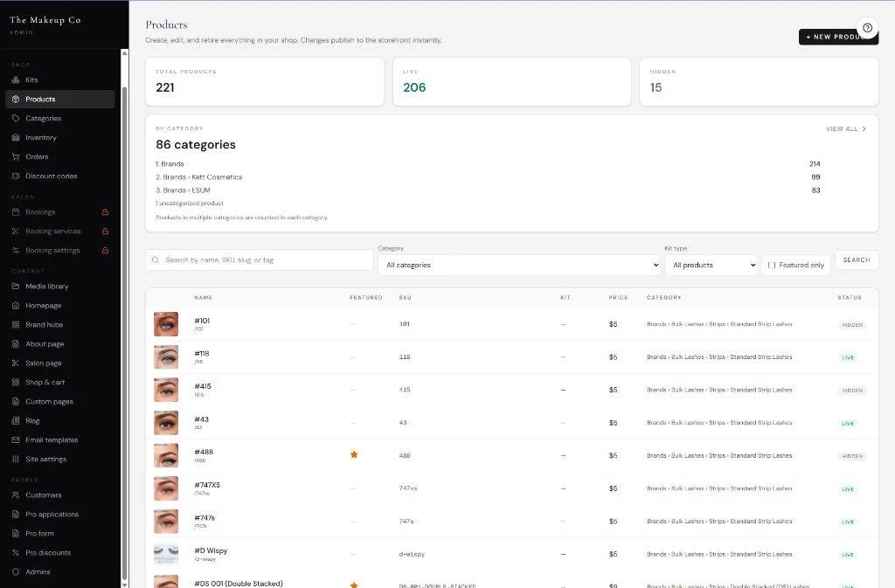This screenshot has width=895, height=588.
Task: Click the Orders cart icon
Action: coord(16,157)
